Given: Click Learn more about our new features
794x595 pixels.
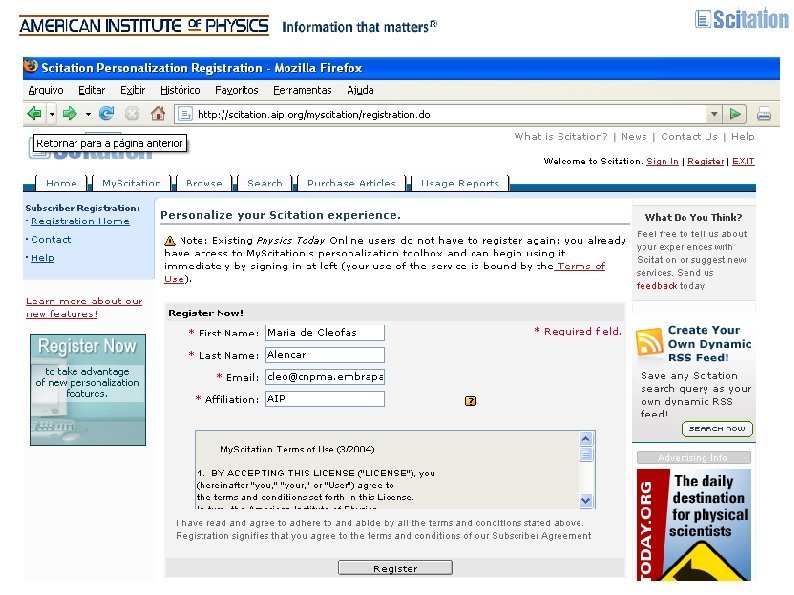Looking at the screenshot, I should pyautogui.click(x=84, y=307).
